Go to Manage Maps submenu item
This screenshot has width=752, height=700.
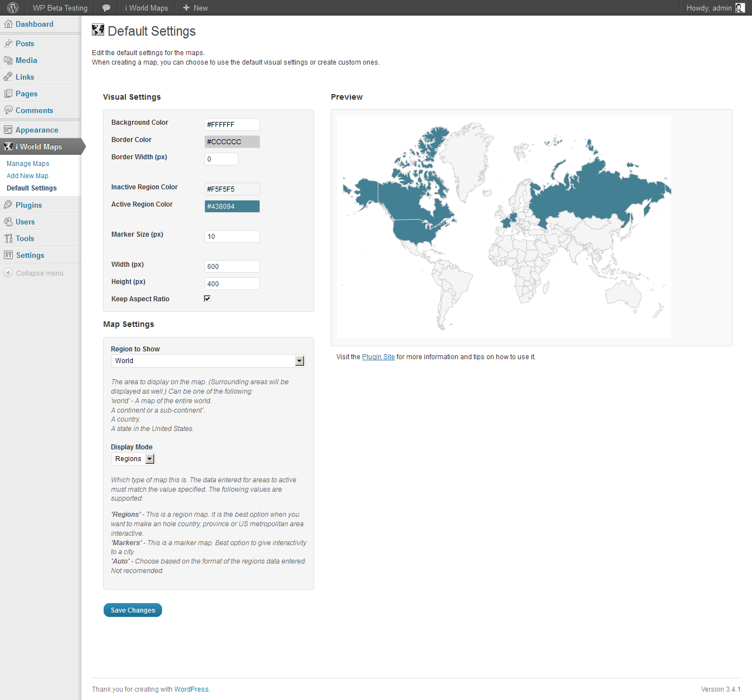(x=28, y=164)
